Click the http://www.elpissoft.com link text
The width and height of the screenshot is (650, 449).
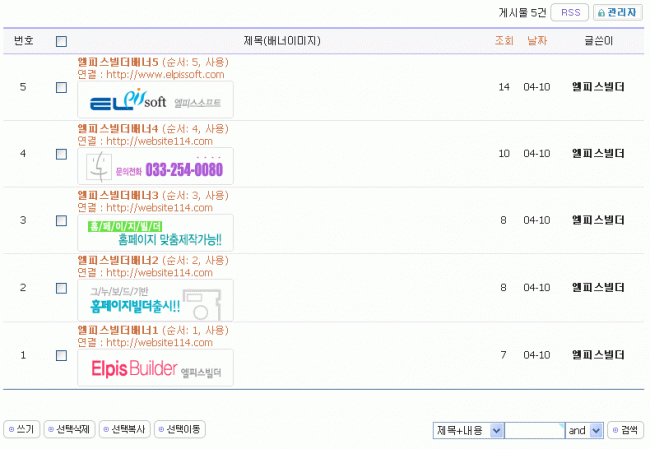pyautogui.click(x=165, y=75)
